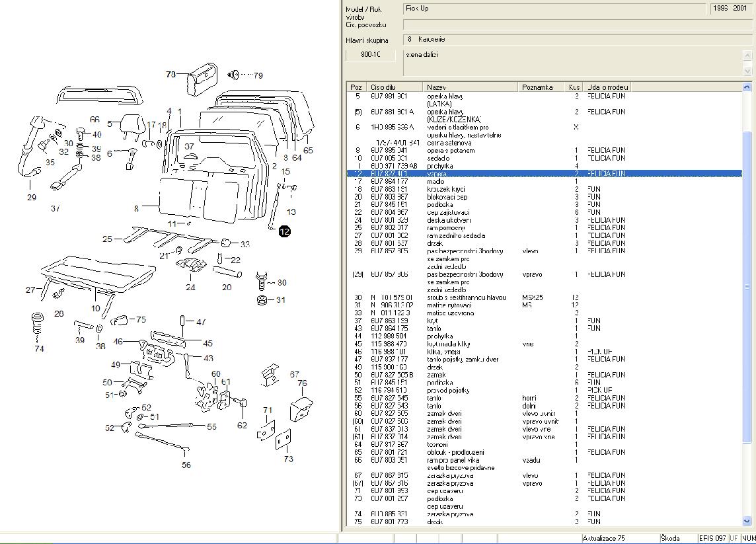Pick callout 65 beside the roof bow
The width and height of the screenshot is (756, 544).
(308, 151)
